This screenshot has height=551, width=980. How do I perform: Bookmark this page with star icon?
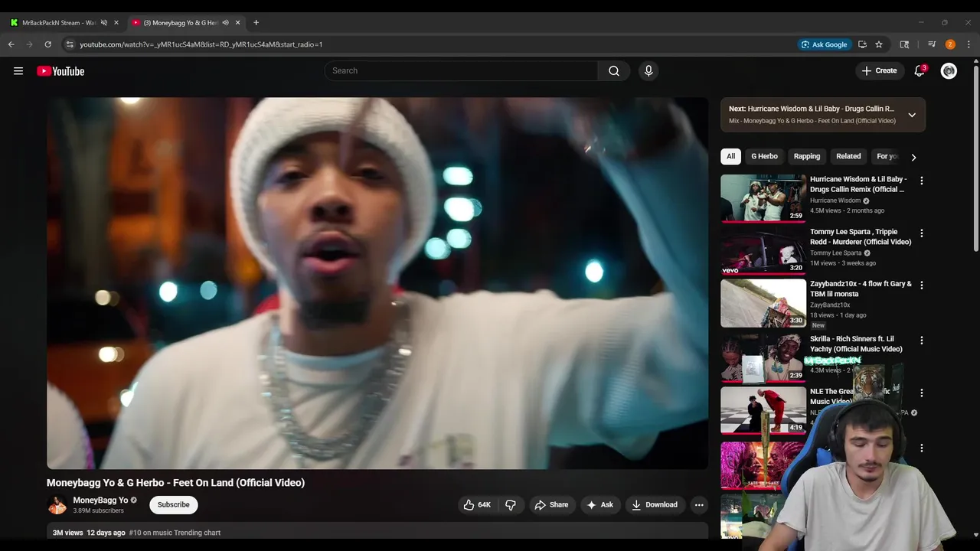(x=879, y=44)
